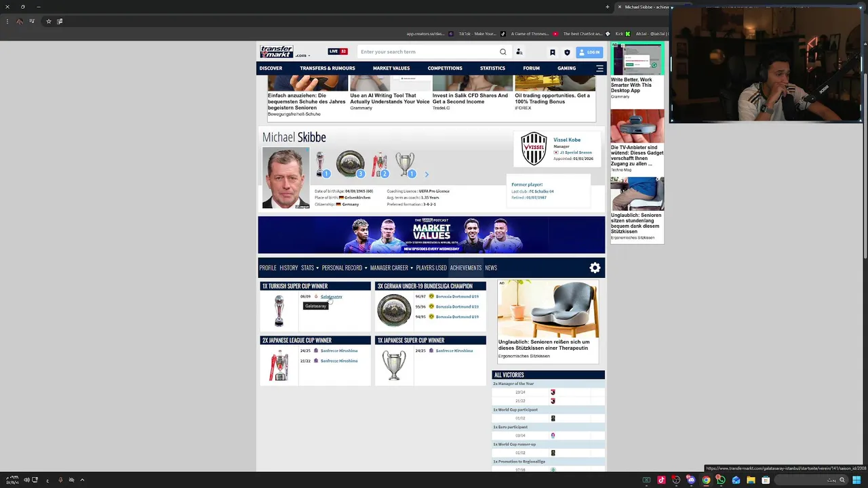Click the LOG IN button
Viewport: 868px width, 488px height.
pyautogui.click(x=589, y=52)
